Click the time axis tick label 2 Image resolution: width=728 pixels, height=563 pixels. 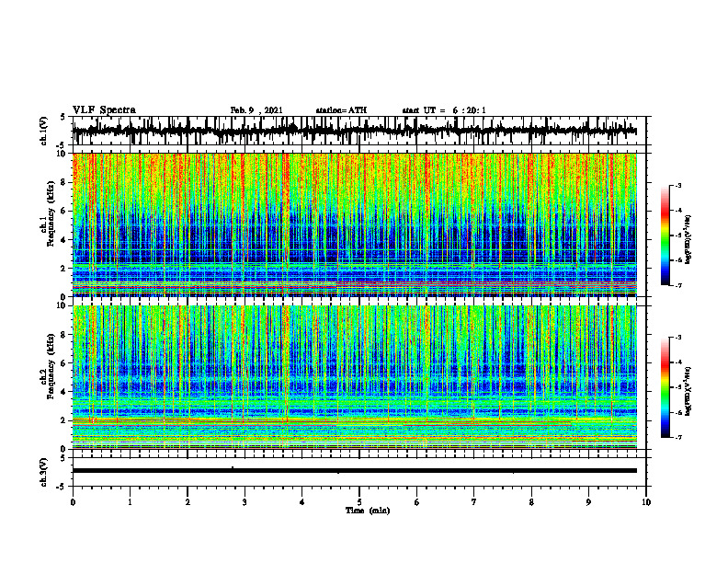[x=188, y=502]
